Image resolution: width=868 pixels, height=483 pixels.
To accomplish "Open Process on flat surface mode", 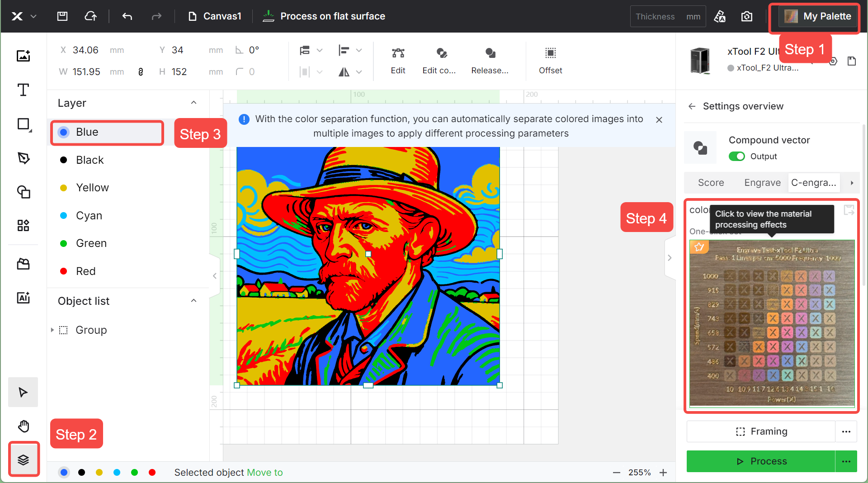I will 324,16.
